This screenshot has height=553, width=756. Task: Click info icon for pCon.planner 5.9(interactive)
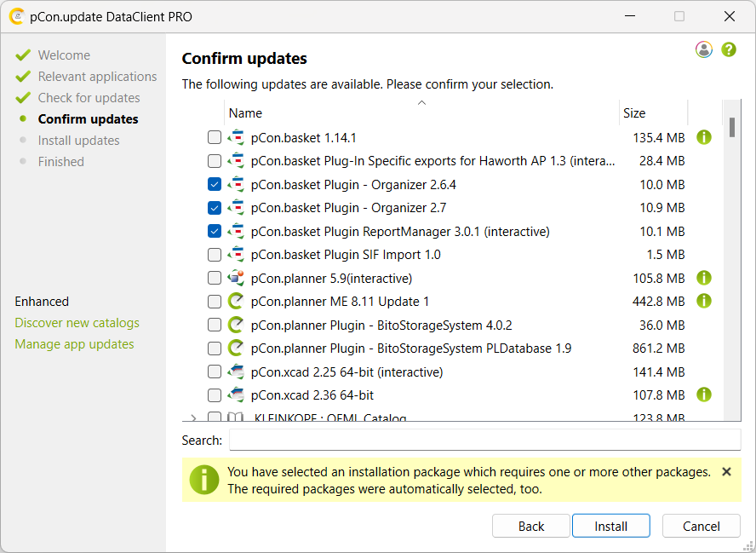click(704, 278)
